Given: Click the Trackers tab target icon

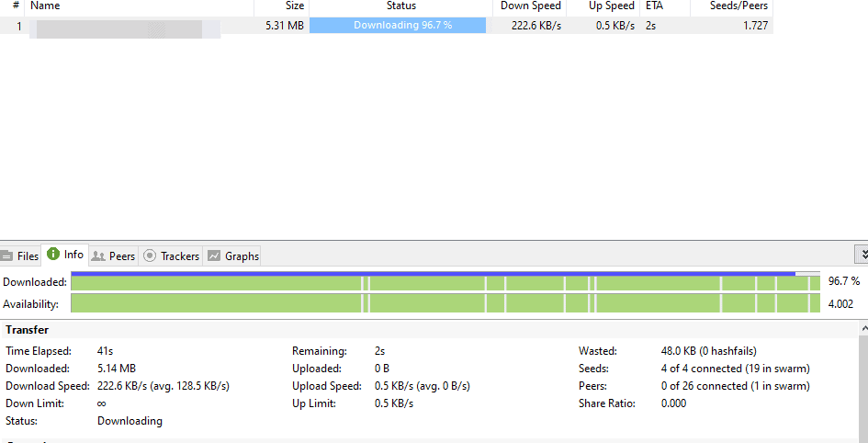Looking at the screenshot, I should coord(150,256).
